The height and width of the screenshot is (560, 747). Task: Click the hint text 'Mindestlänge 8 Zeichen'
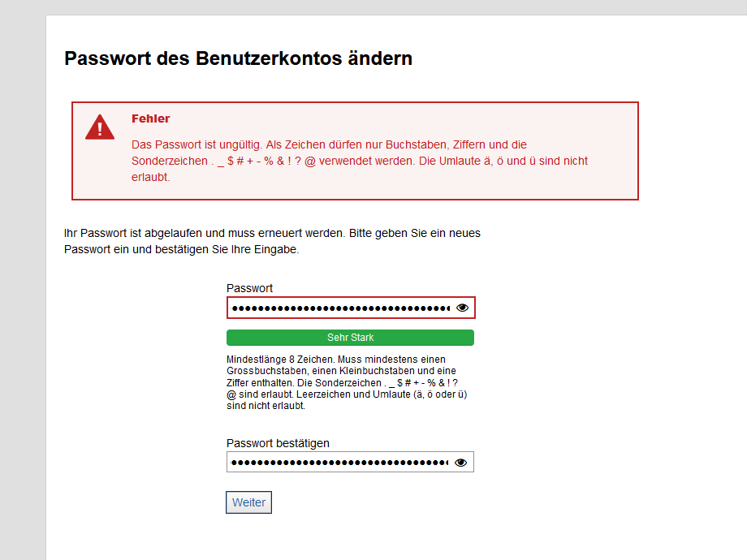point(281,360)
